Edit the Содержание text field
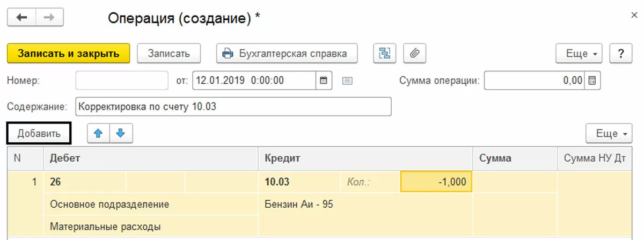Image resolution: width=644 pixels, height=240 pixels. [233, 106]
